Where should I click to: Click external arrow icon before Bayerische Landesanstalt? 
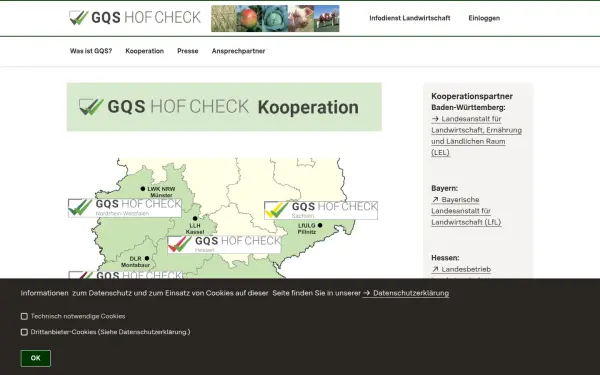coord(435,199)
